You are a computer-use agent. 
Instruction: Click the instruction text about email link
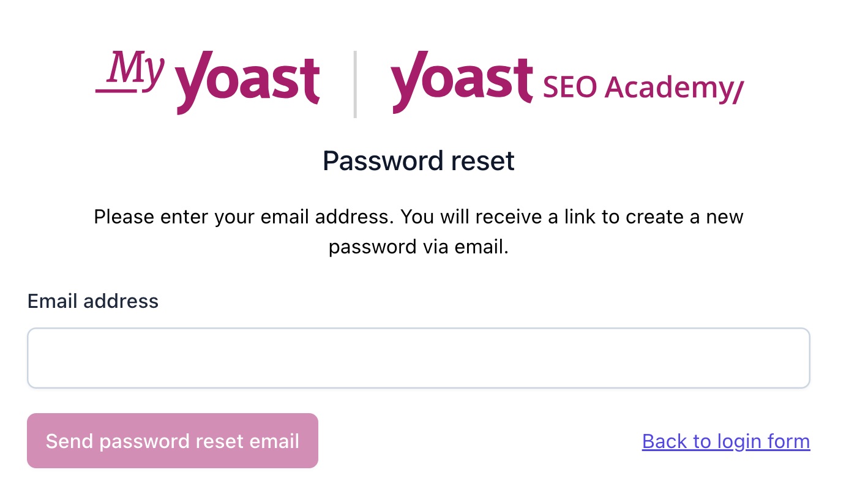[419, 233]
